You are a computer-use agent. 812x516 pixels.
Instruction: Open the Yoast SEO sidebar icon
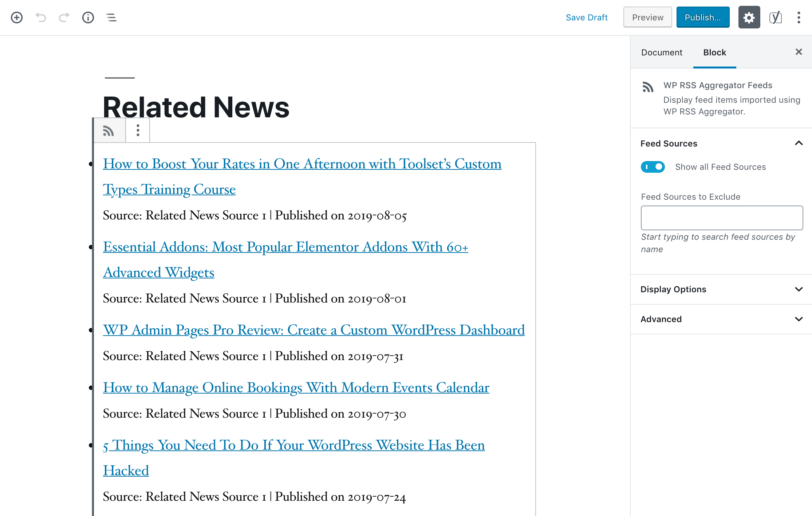tap(775, 17)
